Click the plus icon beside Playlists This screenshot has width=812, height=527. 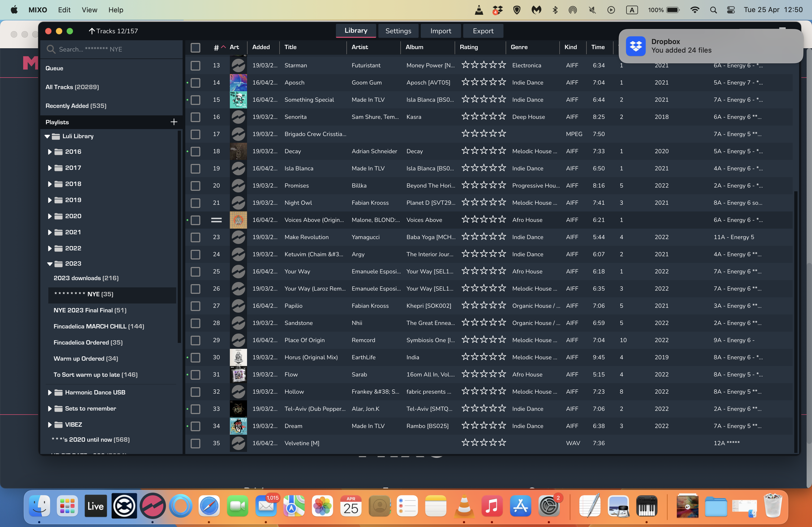(x=174, y=122)
